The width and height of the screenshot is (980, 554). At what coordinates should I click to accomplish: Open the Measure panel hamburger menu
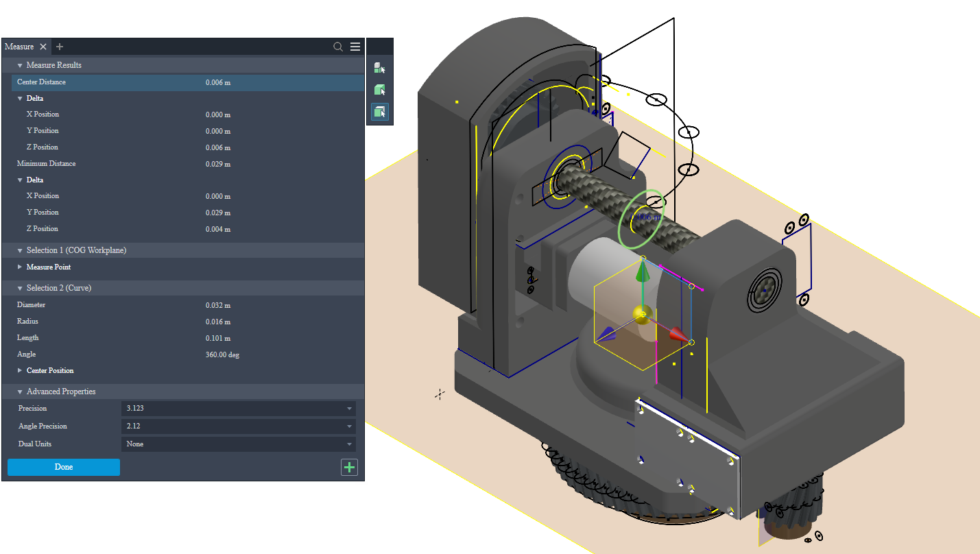(355, 47)
